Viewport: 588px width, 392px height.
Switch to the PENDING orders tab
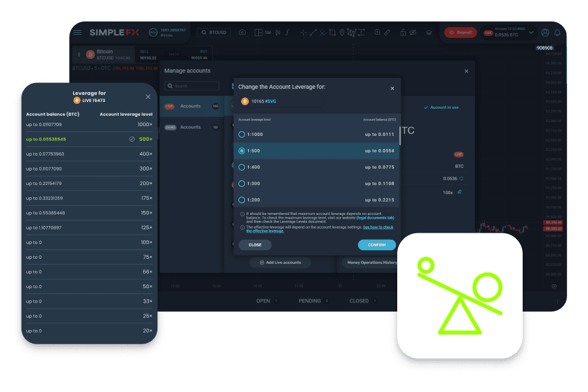tap(309, 301)
